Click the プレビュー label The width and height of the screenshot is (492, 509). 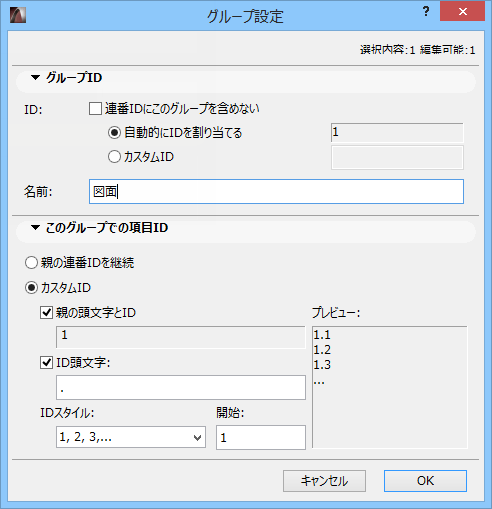[336, 313]
